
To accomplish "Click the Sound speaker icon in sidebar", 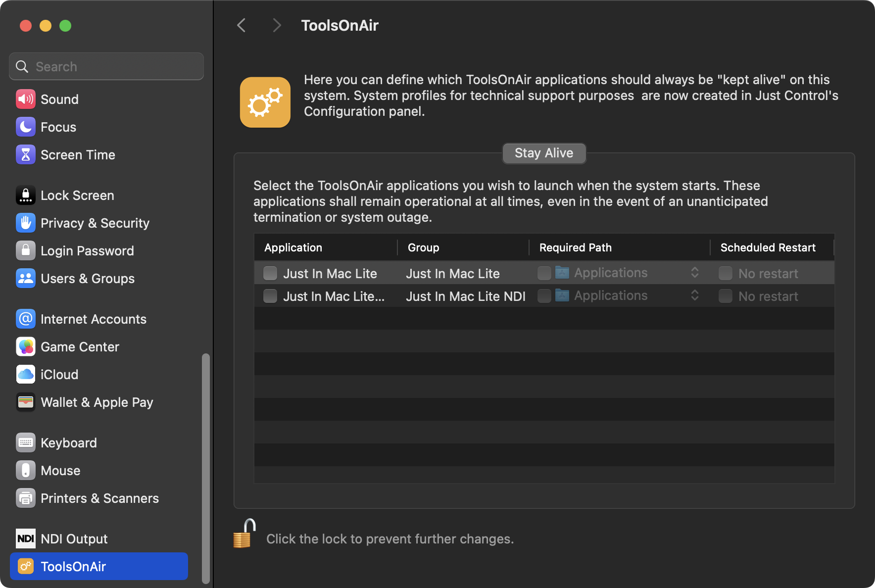I will [26, 99].
